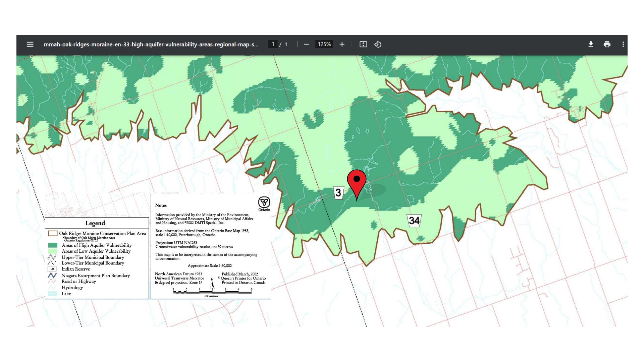The height and width of the screenshot is (362, 644).
Task: Click the fit to page icon
Action: (363, 44)
